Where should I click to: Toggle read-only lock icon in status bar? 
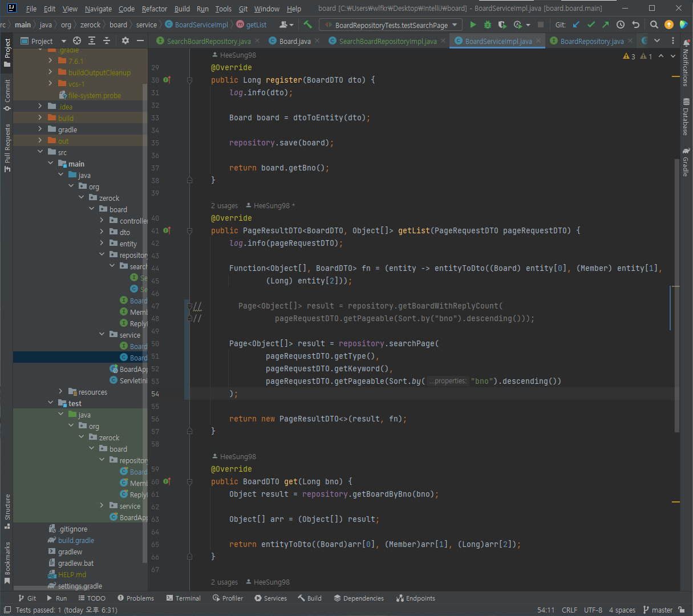coord(682,610)
